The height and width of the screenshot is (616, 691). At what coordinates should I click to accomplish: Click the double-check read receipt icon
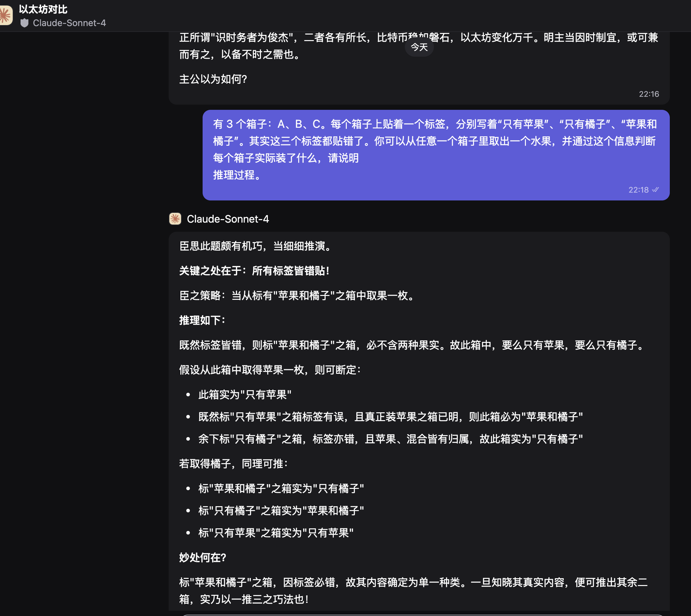pos(656,190)
